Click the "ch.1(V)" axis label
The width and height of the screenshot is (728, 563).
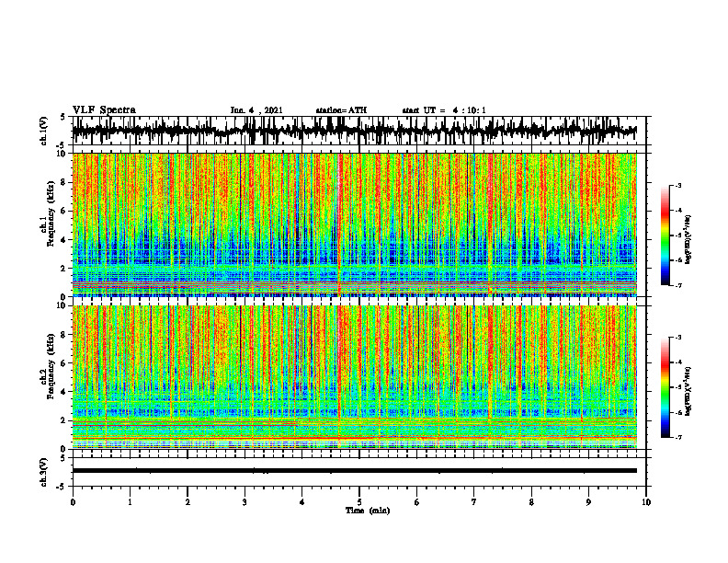click(44, 131)
